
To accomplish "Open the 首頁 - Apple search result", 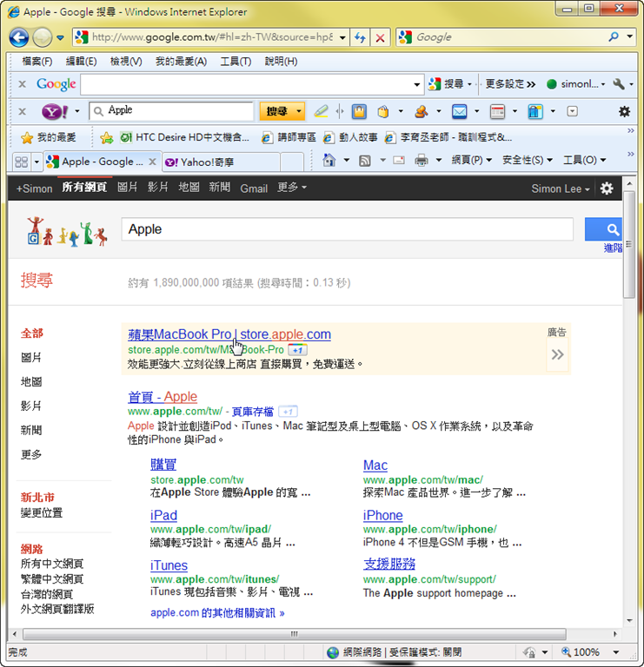I will (x=163, y=397).
